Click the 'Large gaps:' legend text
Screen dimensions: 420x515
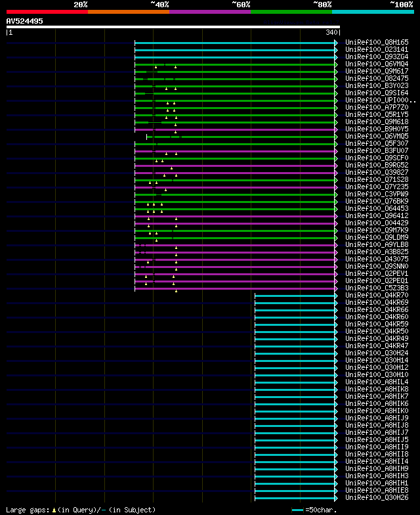click(28, 510)
